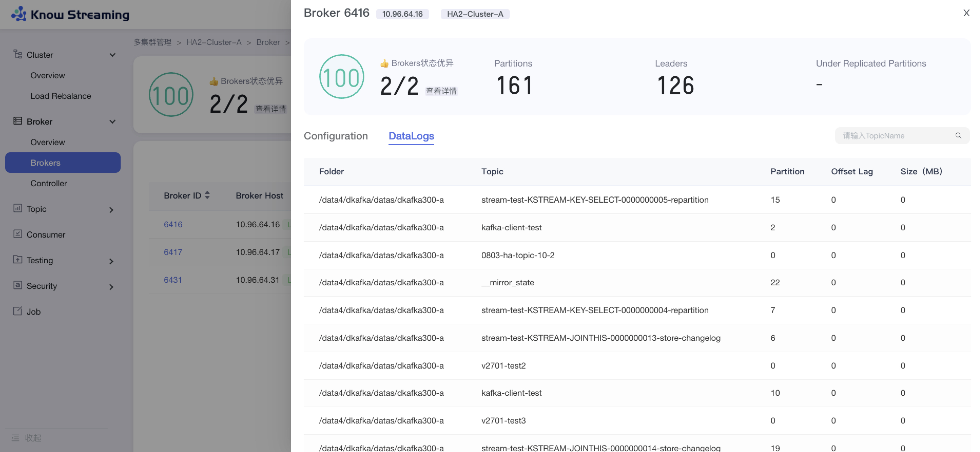The image size is (980, 452).
Task: Switch to the Configuration tab
Action: pos(336,136)
